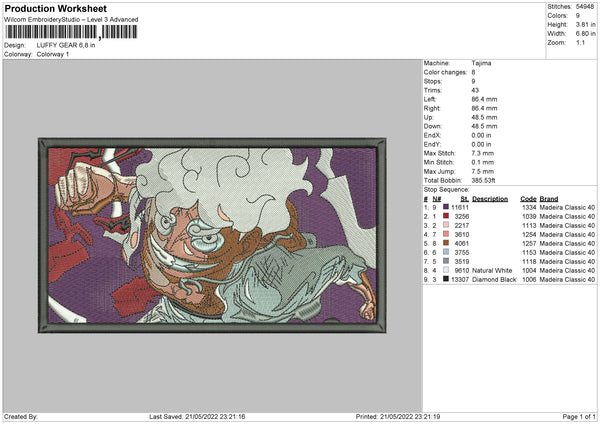This screenshot has height=424, width=600.
Task: Click thread code 1006
Action: click(529, 279)
